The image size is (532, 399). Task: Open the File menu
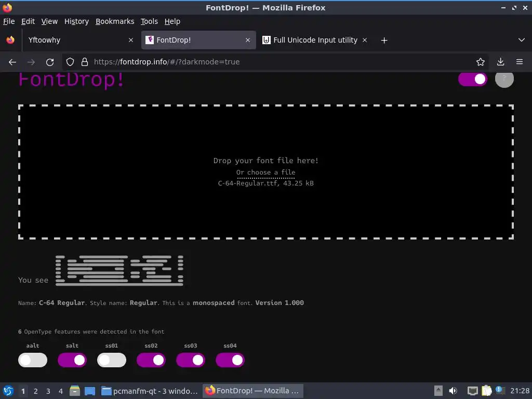click(9, 21)
